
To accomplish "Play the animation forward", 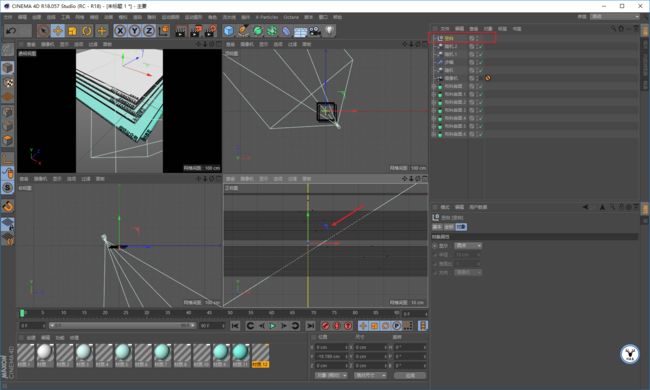I will point(272,326).
